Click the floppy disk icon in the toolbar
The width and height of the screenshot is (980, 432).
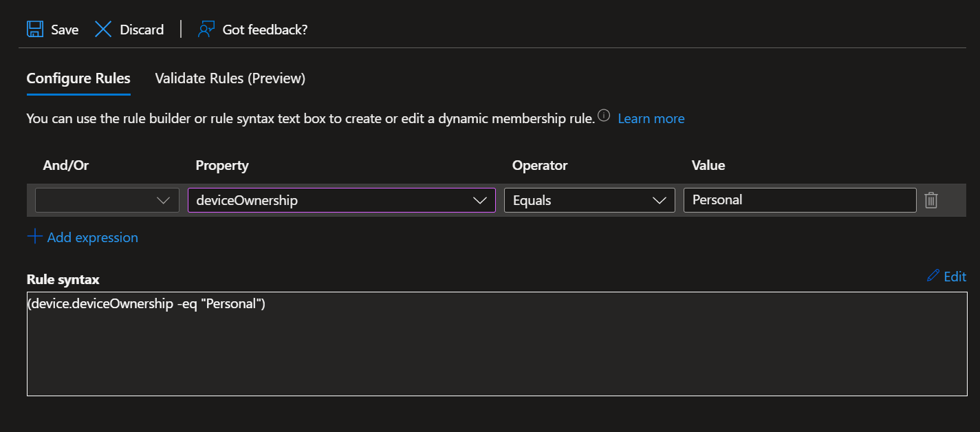tap(35, 29)
